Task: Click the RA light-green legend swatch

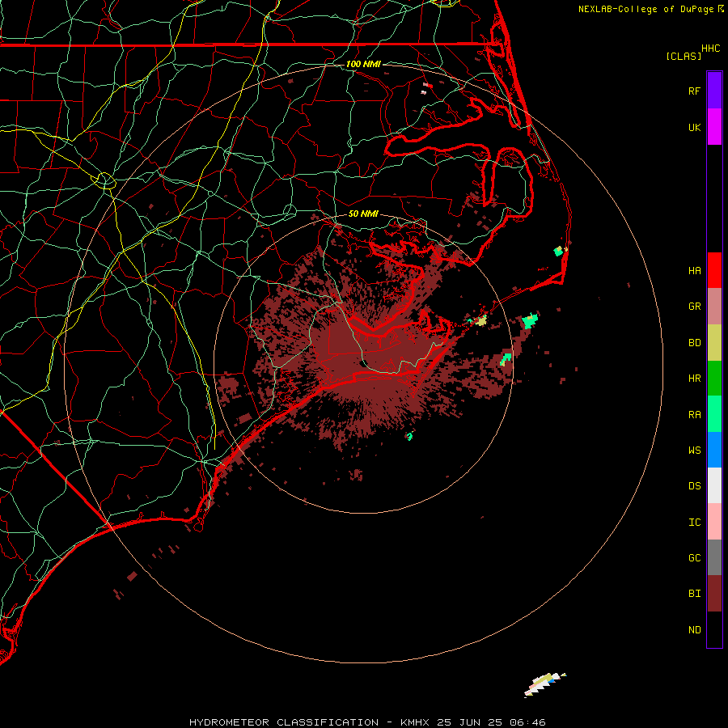Action: coord(714,414)
